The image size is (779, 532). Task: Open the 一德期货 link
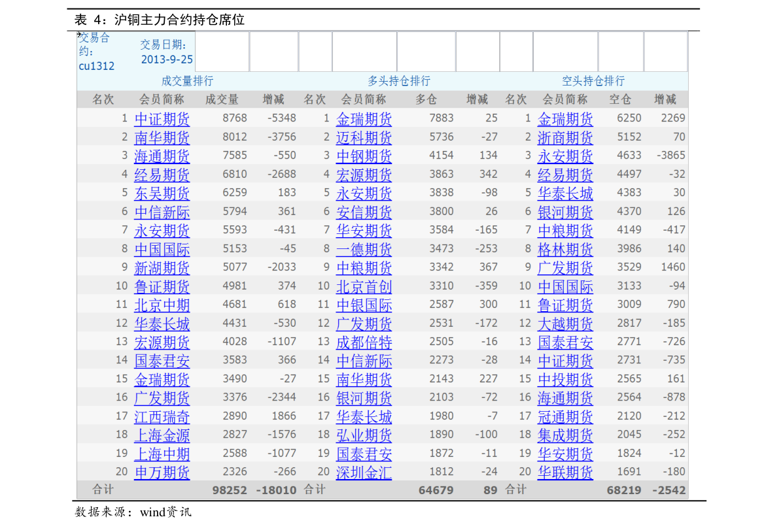(364, 249)
